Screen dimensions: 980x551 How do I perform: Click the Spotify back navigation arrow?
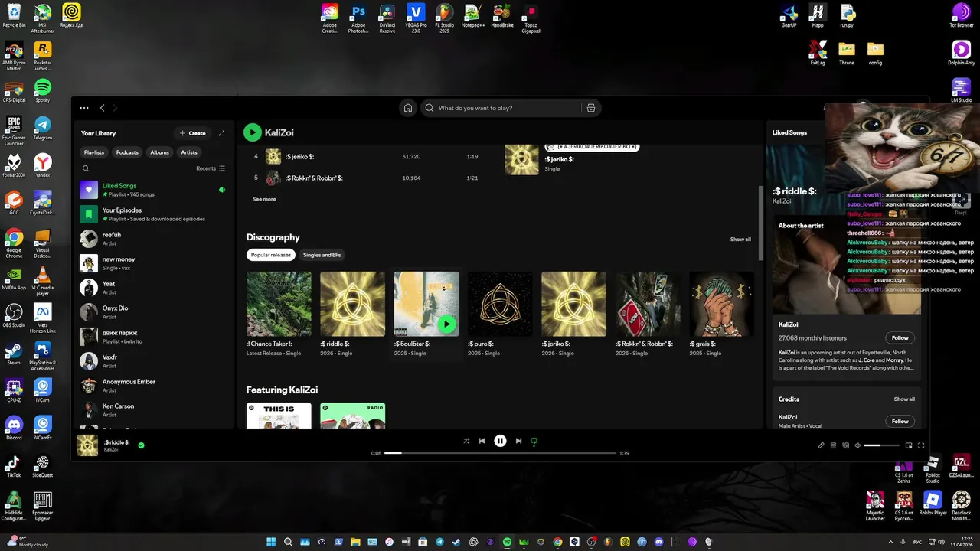[103, 108]
